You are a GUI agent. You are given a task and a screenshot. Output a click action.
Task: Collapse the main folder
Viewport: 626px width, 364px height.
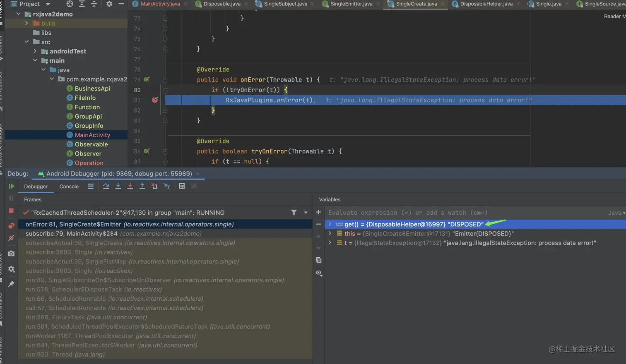(35, 60)
